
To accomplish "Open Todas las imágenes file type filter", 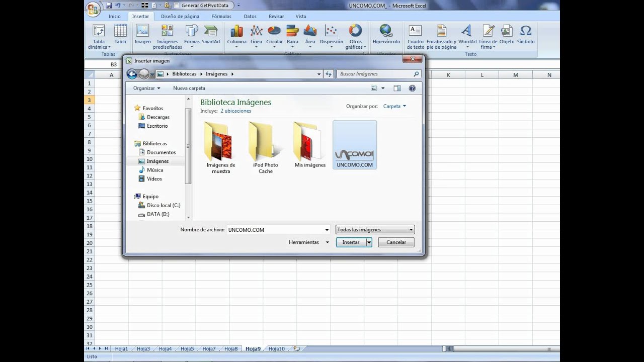I will point(375,230).
